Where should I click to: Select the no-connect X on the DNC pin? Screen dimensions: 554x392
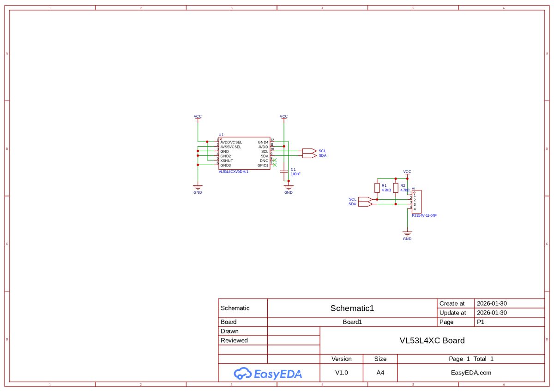275,160
